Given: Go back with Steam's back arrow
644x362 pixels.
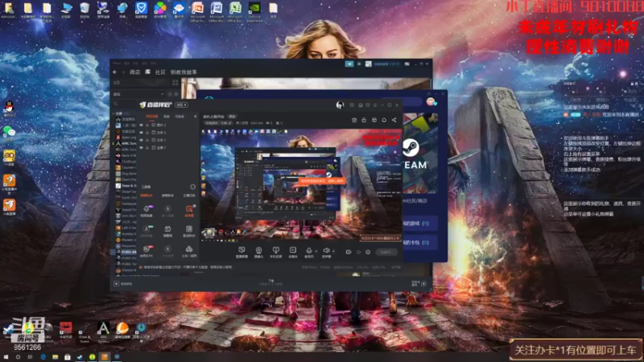Looking at the screenshot, I should [115, 72].
